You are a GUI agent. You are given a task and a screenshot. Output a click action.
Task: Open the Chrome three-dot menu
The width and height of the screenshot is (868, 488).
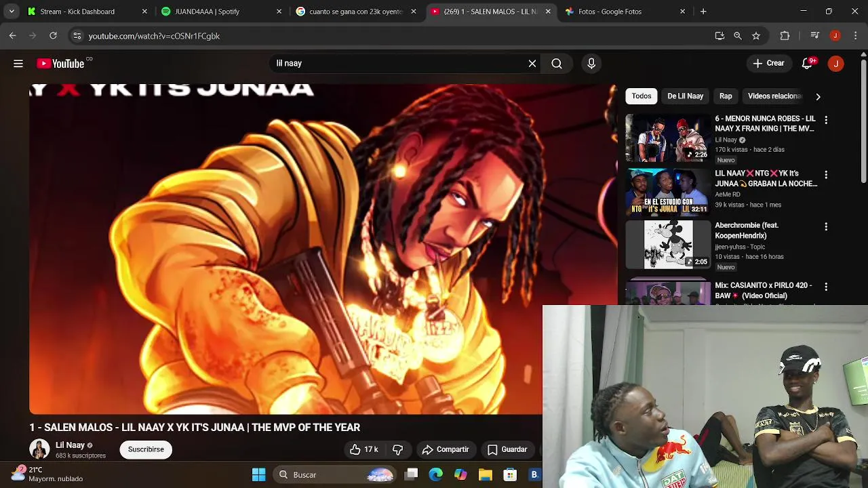[854, 36]
